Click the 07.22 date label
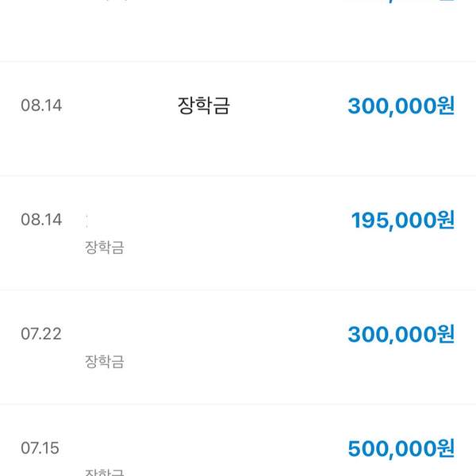Screen dimensions: 476x476 [41, 334]
